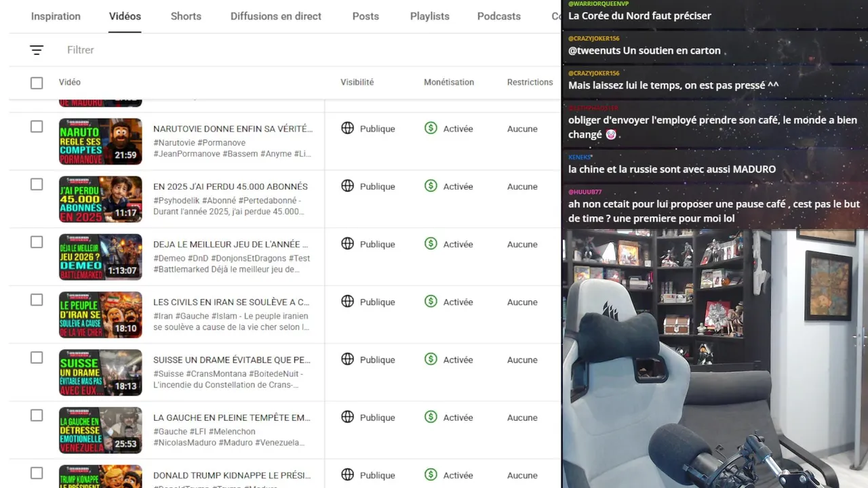Click the @WARRIORQUEENVP username in chat
Viewport: 868px width, 488px height.
(x=599, y=4)
